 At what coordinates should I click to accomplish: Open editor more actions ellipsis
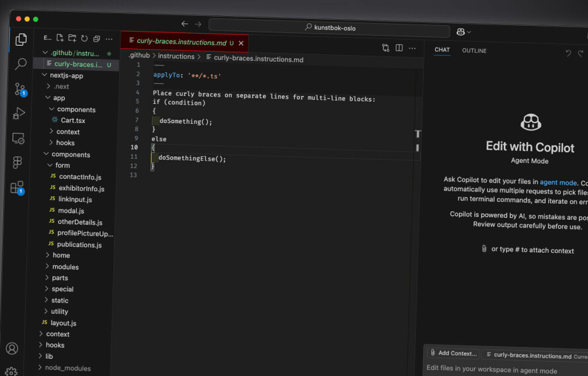click(x=412, y=48)
